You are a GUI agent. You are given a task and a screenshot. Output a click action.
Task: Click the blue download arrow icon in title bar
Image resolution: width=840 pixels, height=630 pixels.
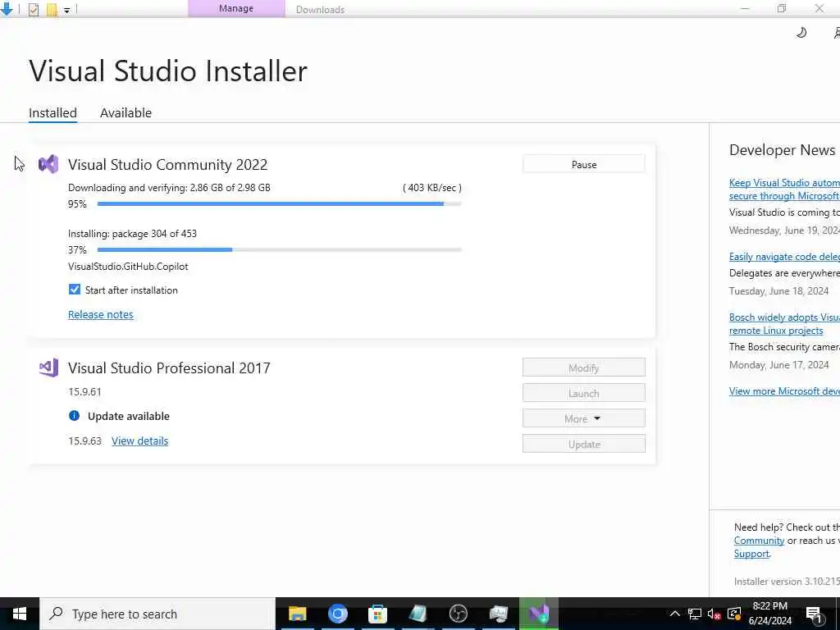(x=7, y=9)
